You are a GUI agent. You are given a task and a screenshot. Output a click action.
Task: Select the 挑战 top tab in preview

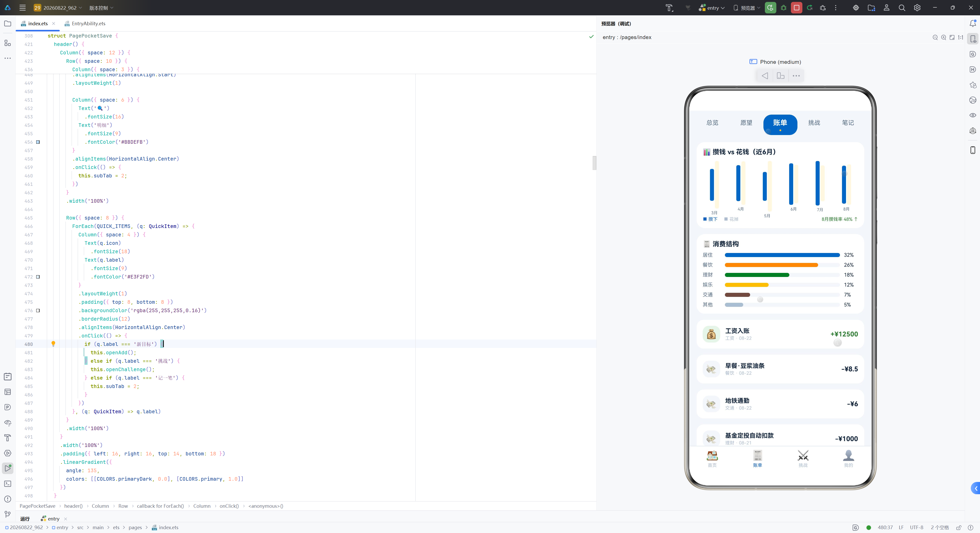(814, 123)
